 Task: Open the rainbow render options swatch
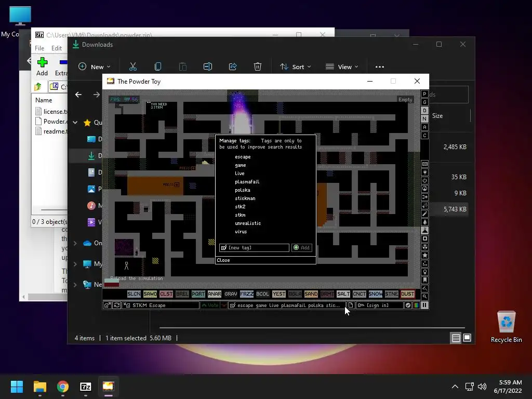point(416,305)
